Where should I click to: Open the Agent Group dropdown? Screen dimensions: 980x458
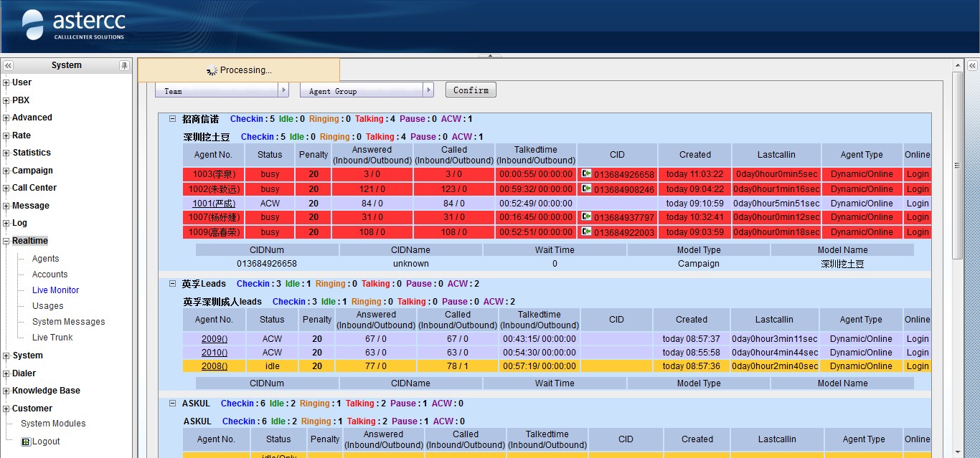point(428,90)
